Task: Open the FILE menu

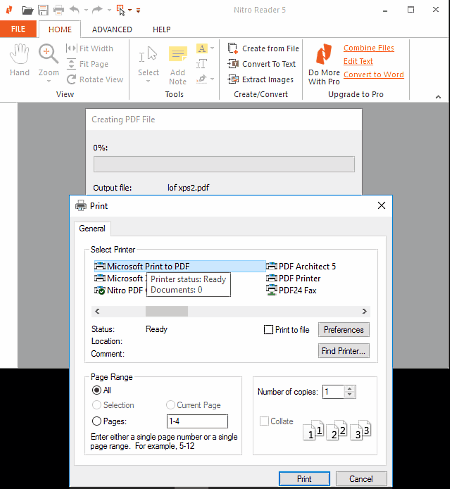Action: point(18,29)
